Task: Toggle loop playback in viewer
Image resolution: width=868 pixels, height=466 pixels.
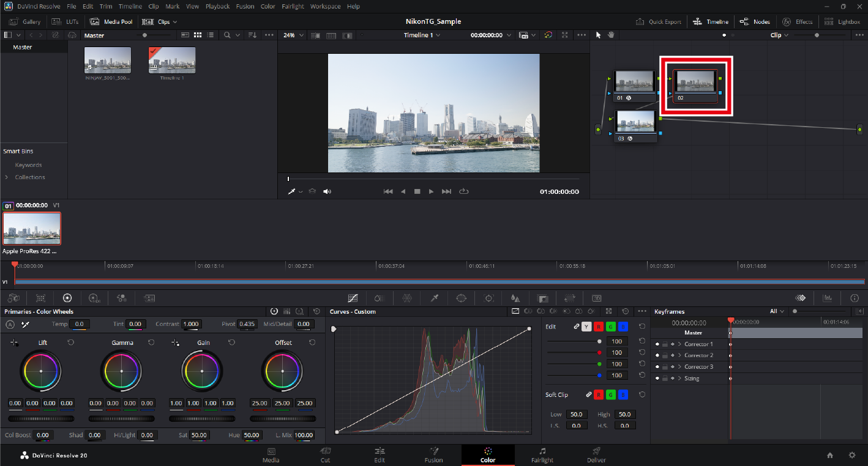Action: [x=463, y=191]
